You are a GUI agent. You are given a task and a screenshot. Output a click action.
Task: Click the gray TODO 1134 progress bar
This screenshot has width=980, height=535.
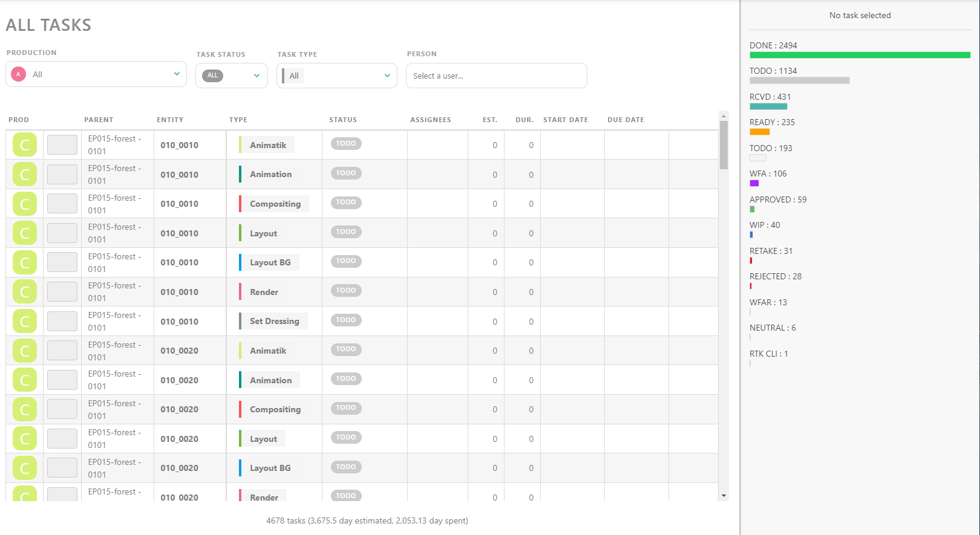click(x=800, y=80)
